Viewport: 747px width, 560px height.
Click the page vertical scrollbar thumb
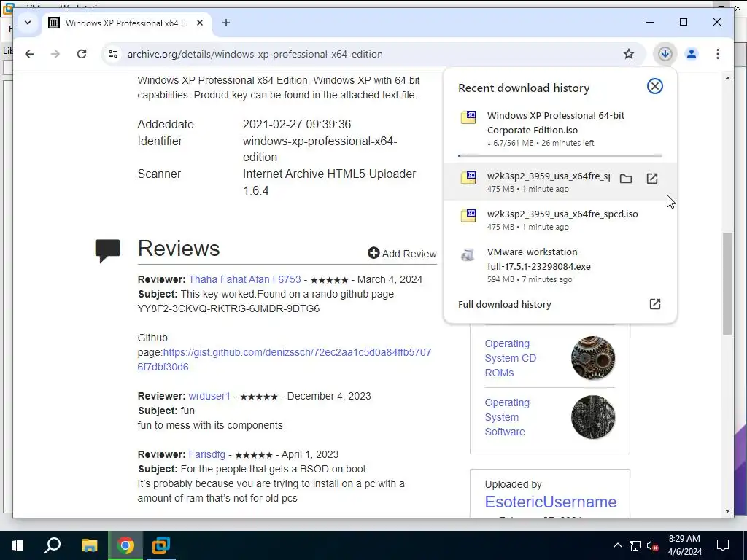(727, 284)
